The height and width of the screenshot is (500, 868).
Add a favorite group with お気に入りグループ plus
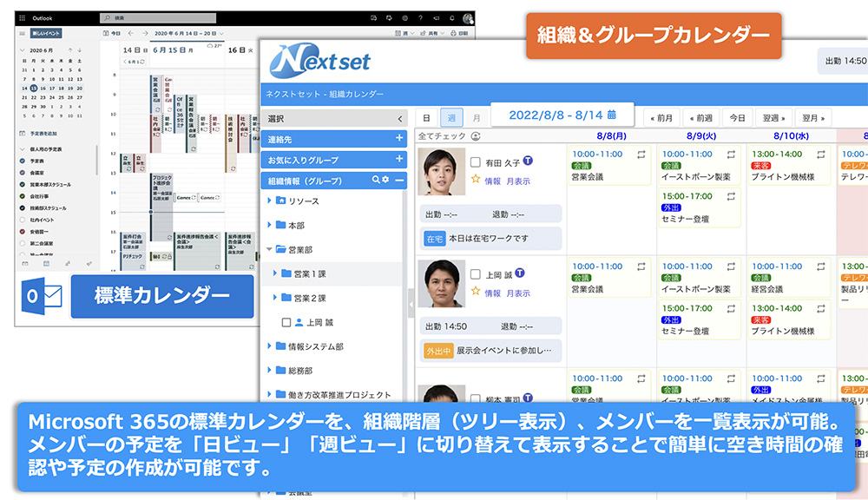[399, 159]
